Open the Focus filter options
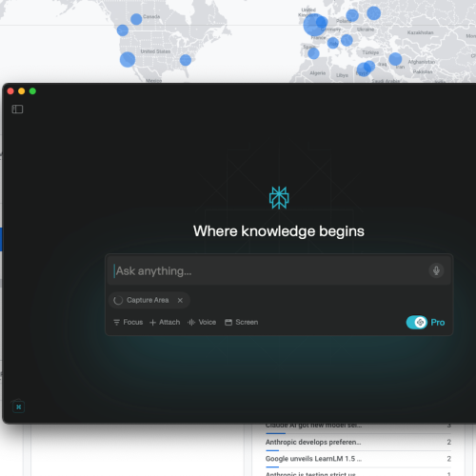Screen dimensions: 476x476 click(x=129, y=323)
